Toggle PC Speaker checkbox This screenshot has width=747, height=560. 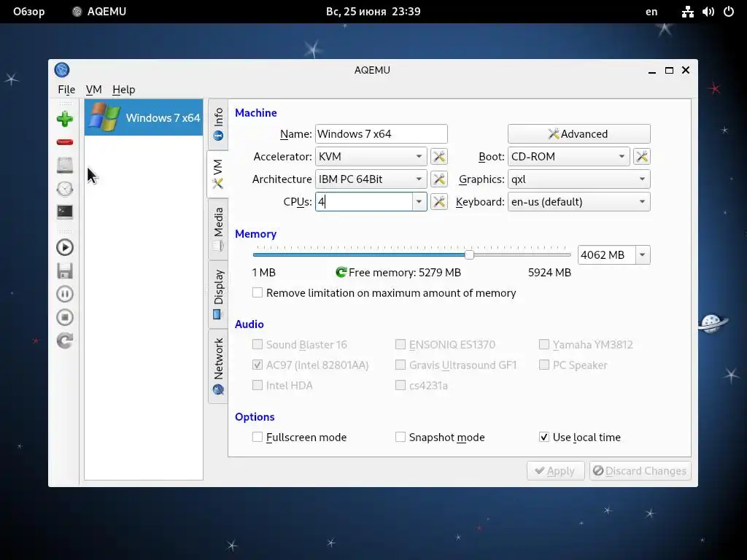click(x=543, y=365)
